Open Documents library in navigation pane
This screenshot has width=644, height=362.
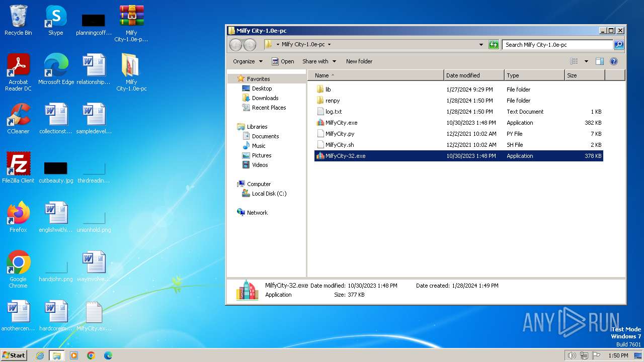261,136
